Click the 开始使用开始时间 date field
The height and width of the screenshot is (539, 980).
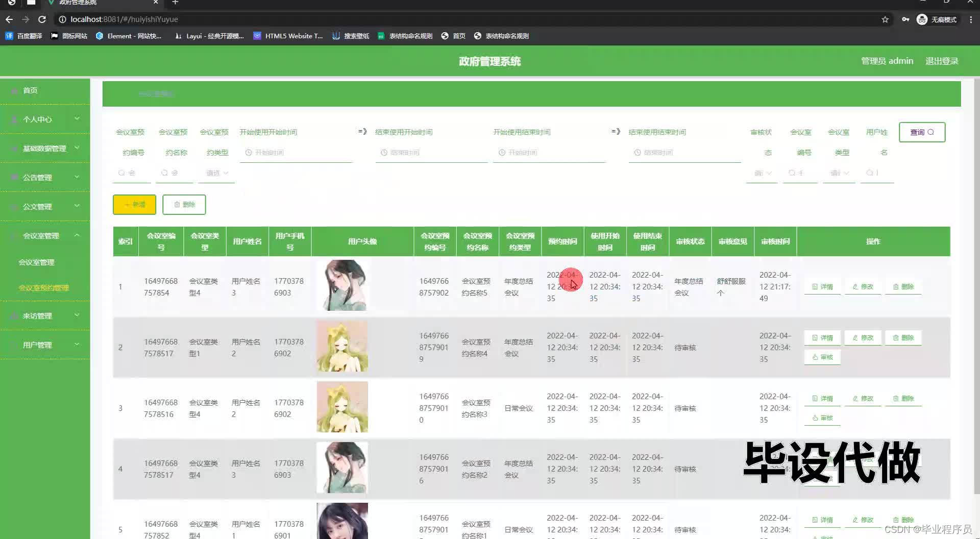(296, 153)
